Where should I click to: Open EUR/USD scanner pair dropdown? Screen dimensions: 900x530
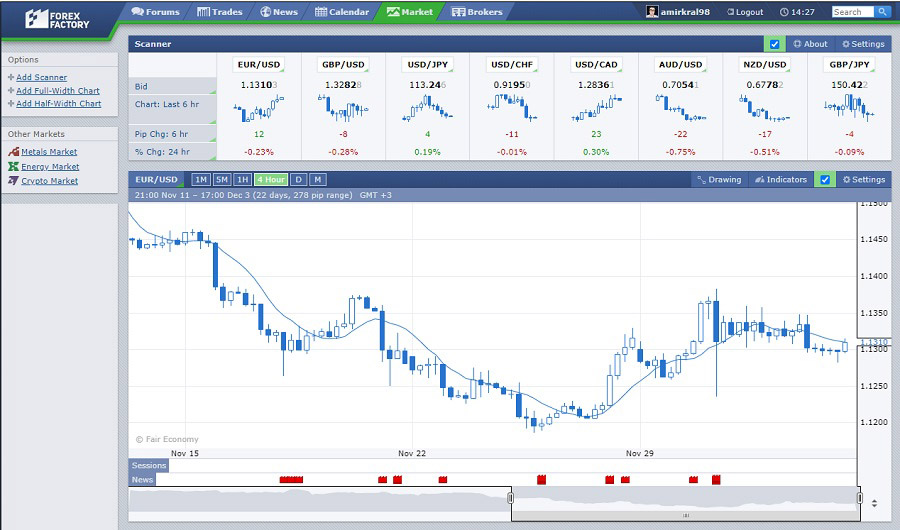[x=259, y=64]
